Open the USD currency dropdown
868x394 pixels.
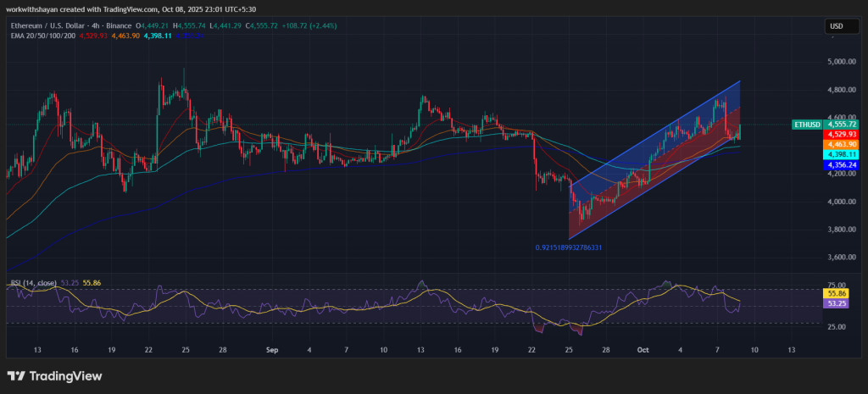(836, 27)
